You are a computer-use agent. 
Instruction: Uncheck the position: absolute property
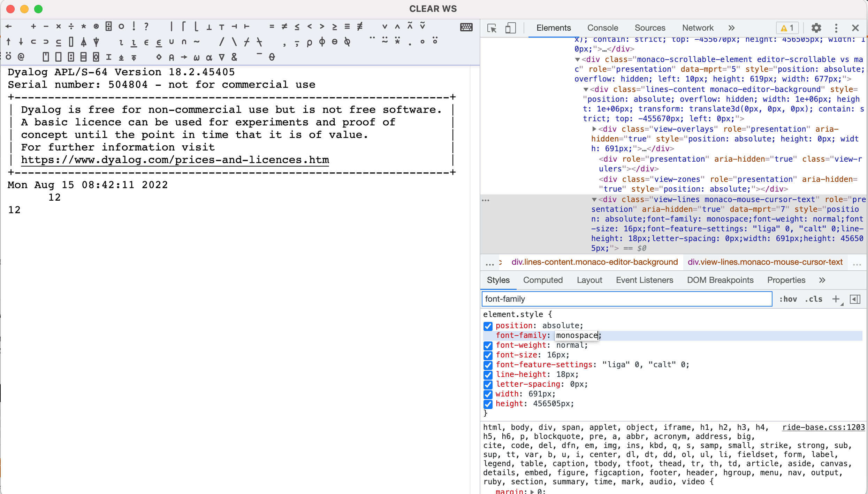coord(488,326)
